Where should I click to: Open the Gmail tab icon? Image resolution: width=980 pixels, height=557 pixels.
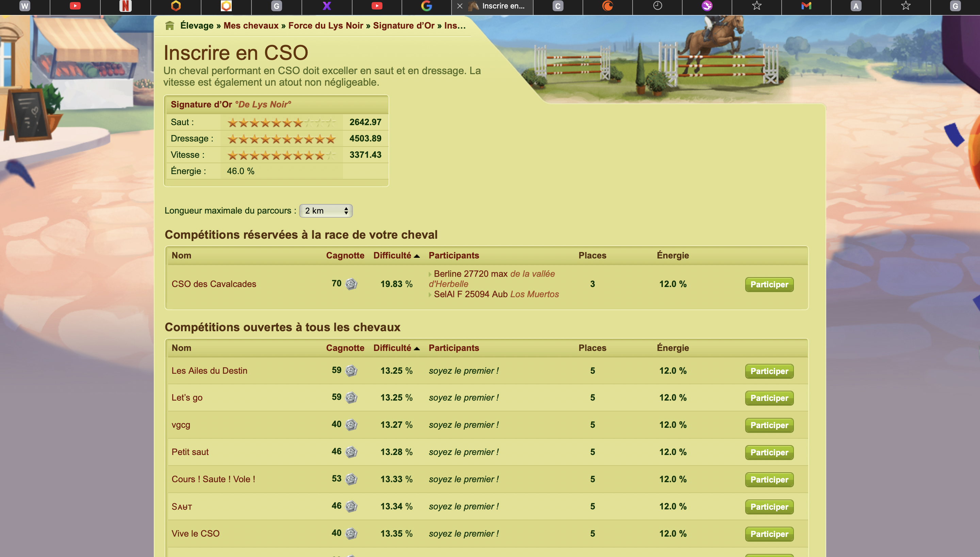pos(806,6)
